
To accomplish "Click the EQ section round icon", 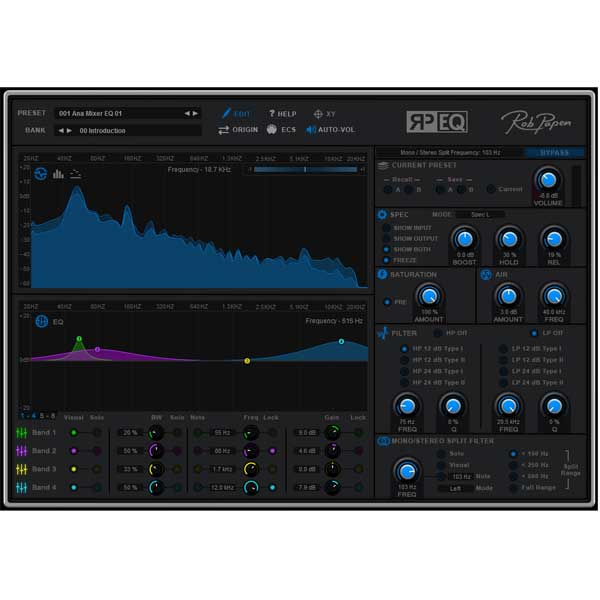I will [41, 321].
